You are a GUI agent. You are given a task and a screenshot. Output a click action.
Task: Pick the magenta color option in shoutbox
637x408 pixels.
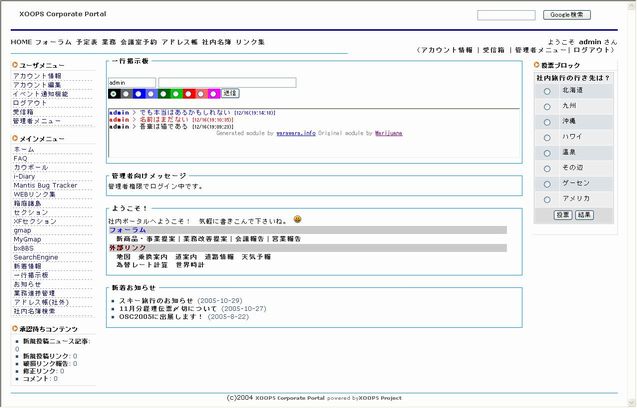tap(213, 93)
